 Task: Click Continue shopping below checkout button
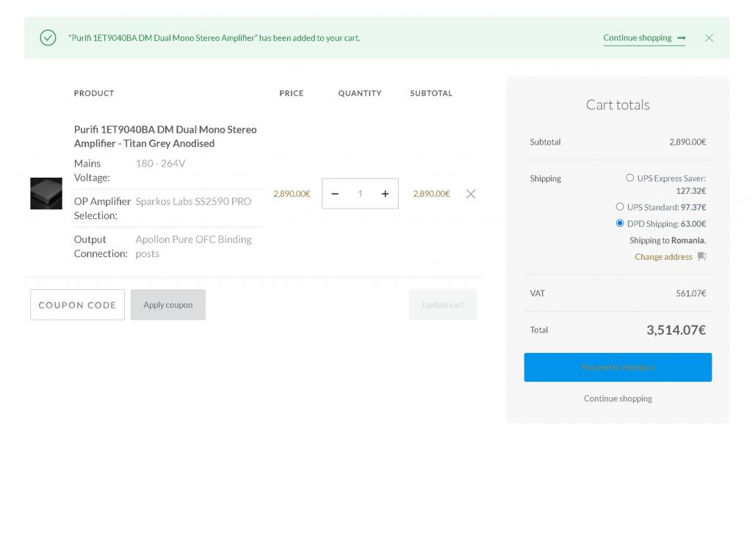click(618, 399)
